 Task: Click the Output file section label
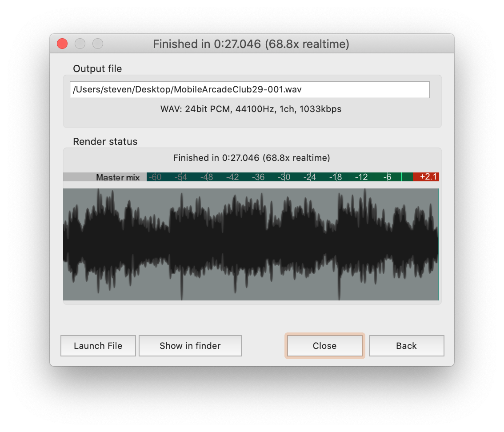pos(97,68)
